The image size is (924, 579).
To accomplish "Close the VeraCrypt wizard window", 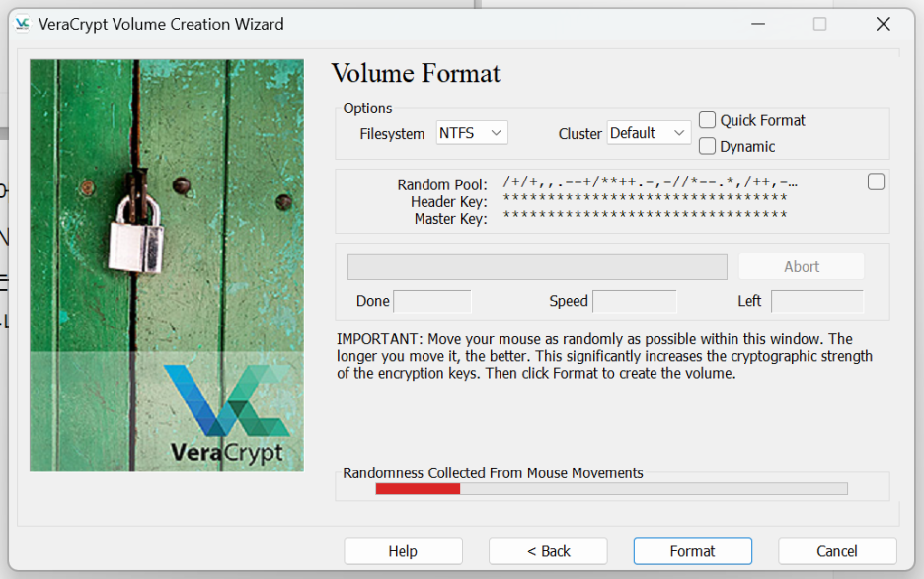I will tap(883, 24).
